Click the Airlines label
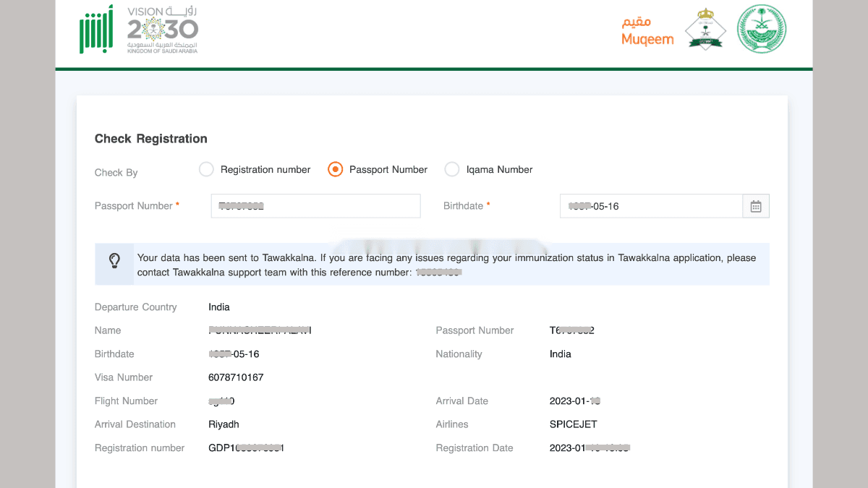The image size is (868, 488). pos(452,424)
